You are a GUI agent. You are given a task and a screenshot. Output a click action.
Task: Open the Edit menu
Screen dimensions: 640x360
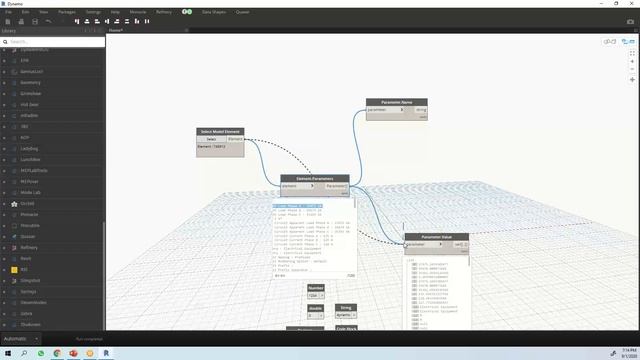click(25, 12)
